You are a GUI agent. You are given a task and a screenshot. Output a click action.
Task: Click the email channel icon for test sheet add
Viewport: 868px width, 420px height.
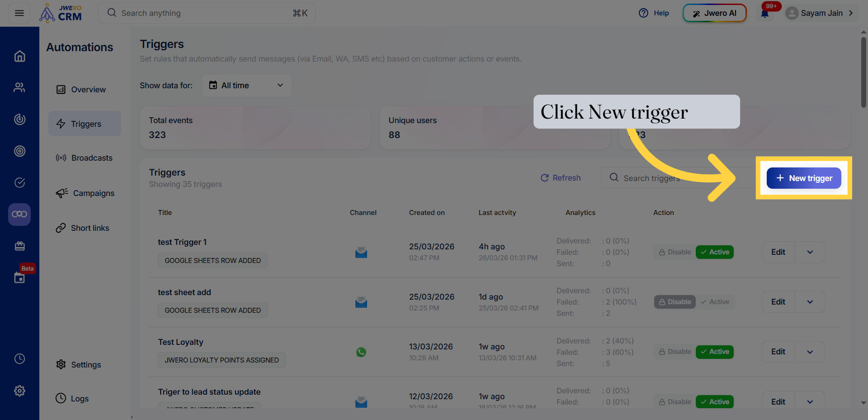tap(361, 302)
